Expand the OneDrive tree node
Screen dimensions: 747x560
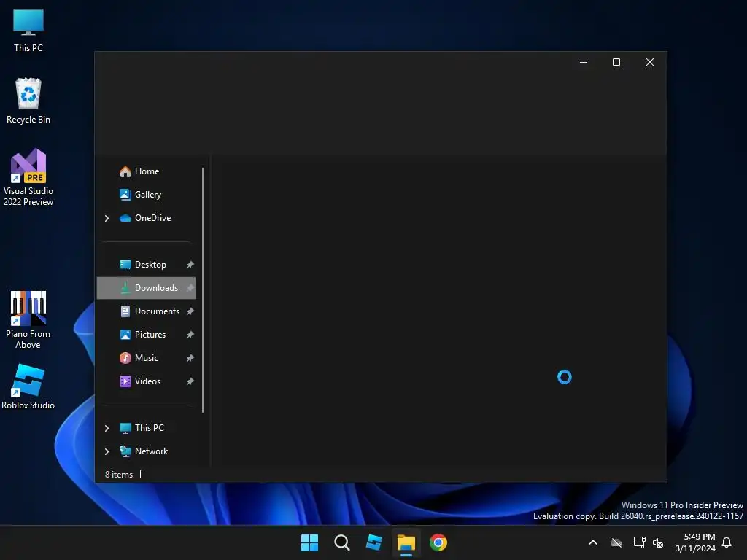(107, 218)
